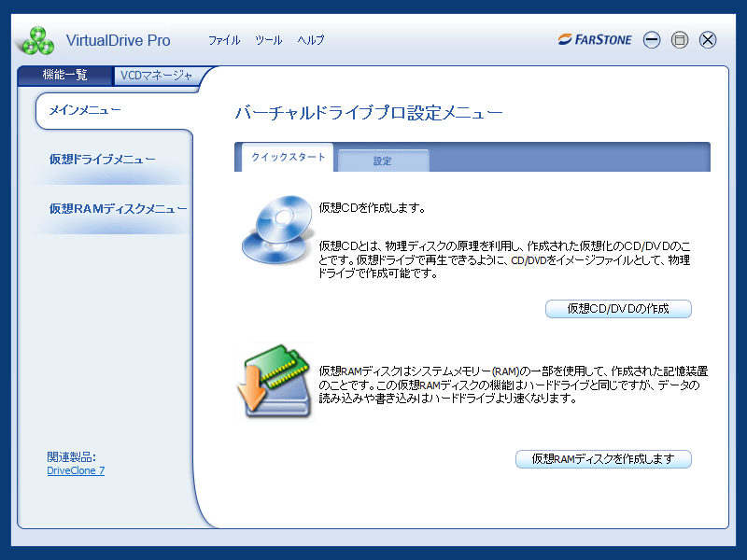Click the バーチャルドライブプロ設定メニュー heading
The image size is (747, 560).
(x=369, y=113)
